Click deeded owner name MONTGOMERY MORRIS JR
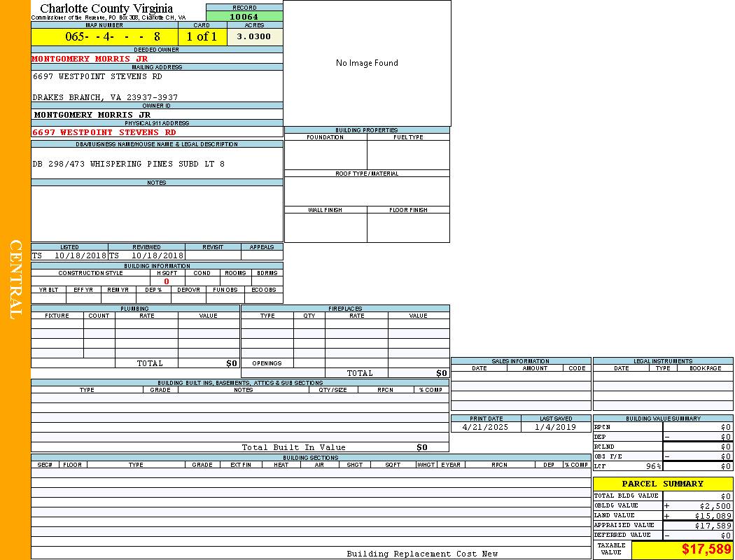 [x=90, y=59]
